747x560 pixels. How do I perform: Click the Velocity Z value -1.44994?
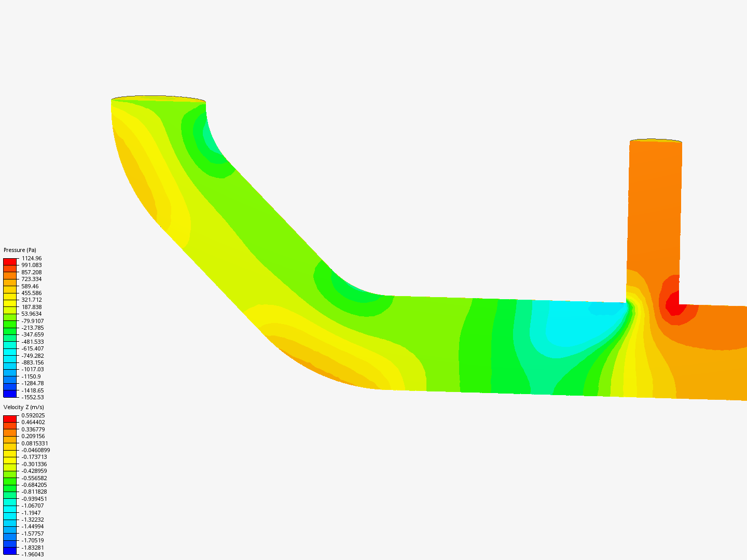click(33, 526)
